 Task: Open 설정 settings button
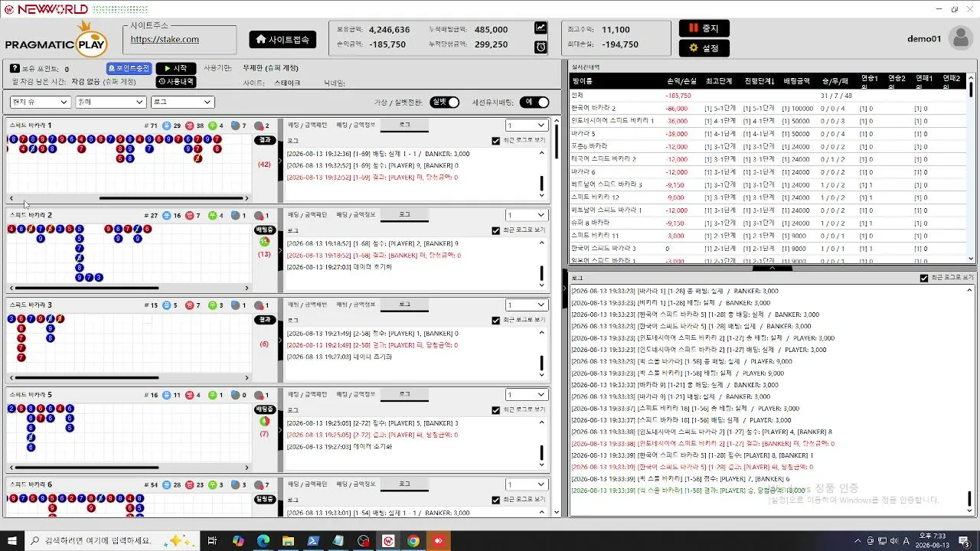[x=704, y=48]
